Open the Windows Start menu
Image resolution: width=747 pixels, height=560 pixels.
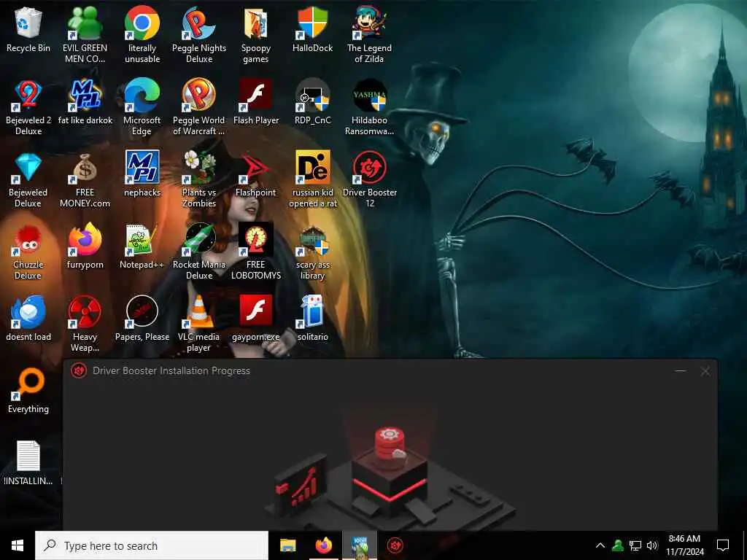(x=18, y=545)
